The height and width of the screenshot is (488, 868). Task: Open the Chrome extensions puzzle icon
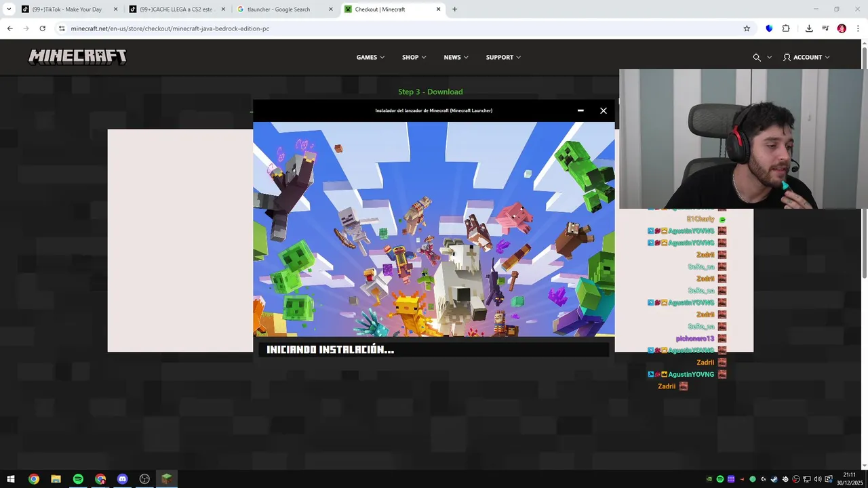tap(786, 28)
